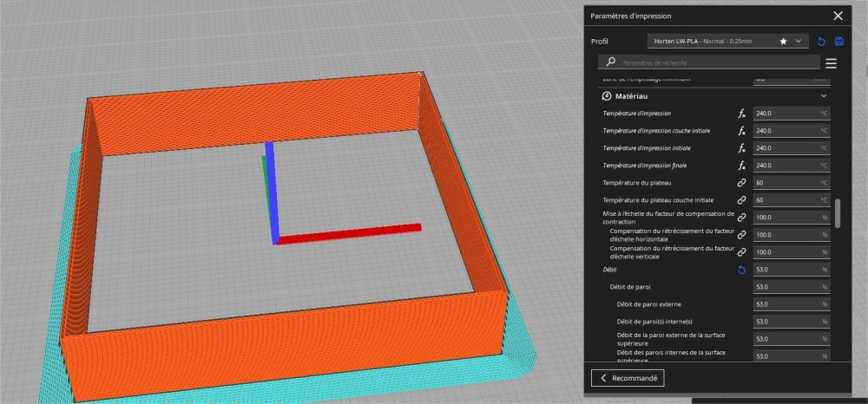Edit Température d'impression couche initiale value

(x=792, y=131)
